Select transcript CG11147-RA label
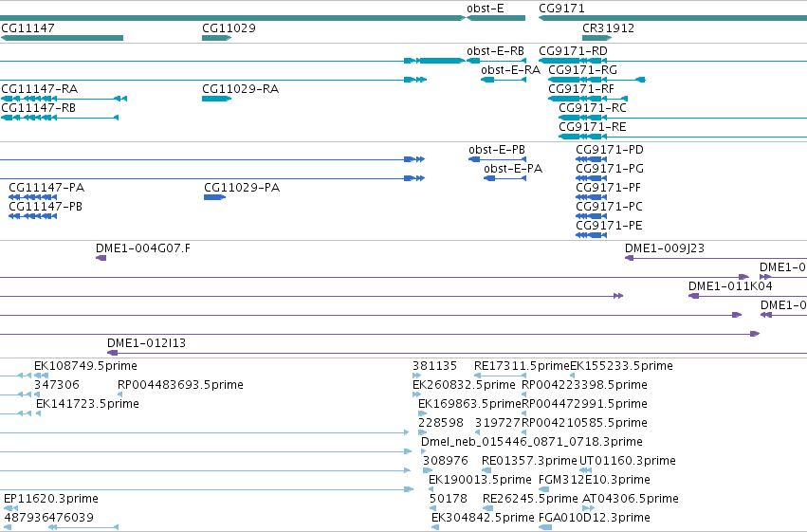The height and width of the screenshot is (532, 807). [40, 89]
